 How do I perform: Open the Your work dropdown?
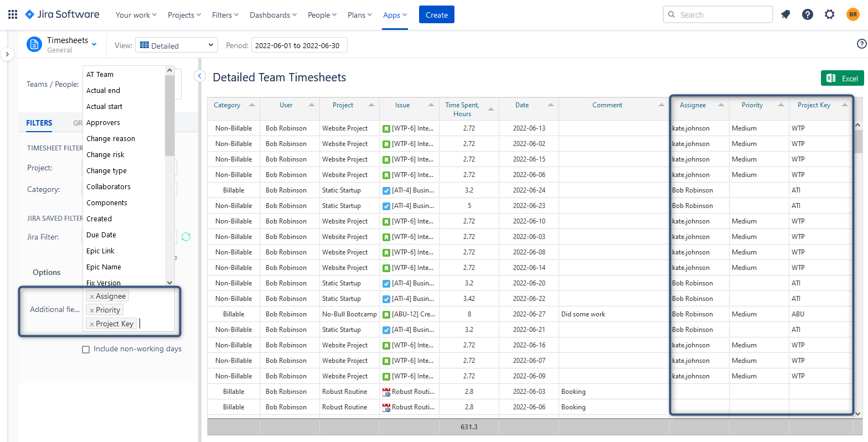coord(136,15)
